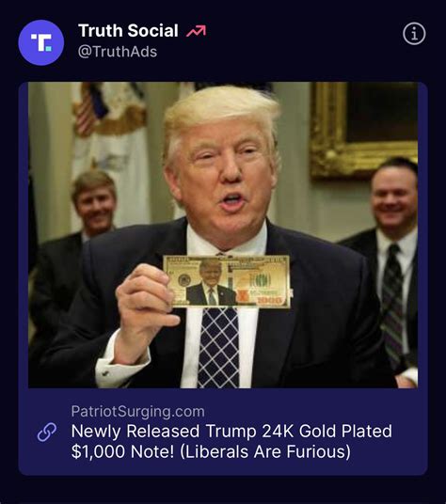The image size is (446, 504).
Task: Click the '$1,000 Note!' text in headline
Action: (x=122, y=451)
